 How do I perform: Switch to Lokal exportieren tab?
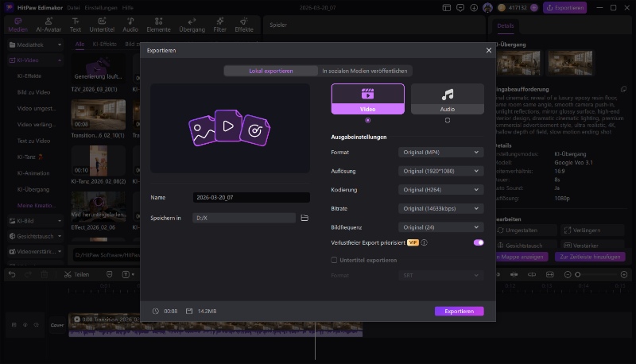(x=271, y=71)
